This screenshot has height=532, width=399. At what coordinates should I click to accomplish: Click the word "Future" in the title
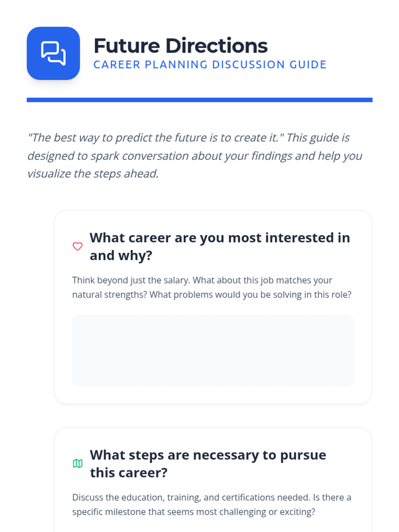coord(127,46)
